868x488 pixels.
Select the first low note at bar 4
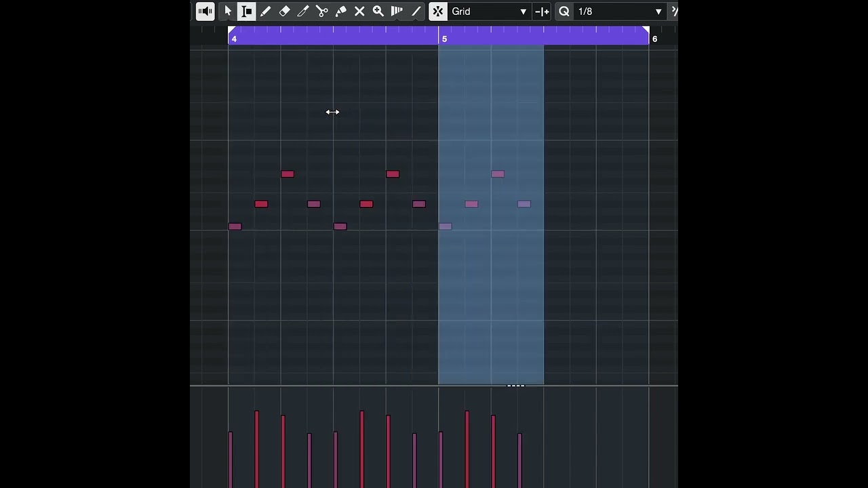coord(235,226)
